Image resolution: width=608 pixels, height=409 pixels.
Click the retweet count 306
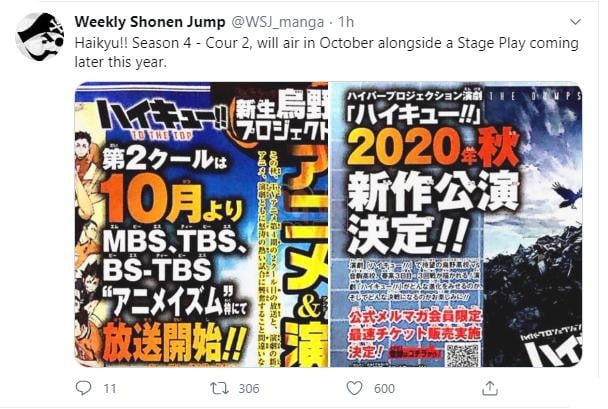(x=249, y=388)
